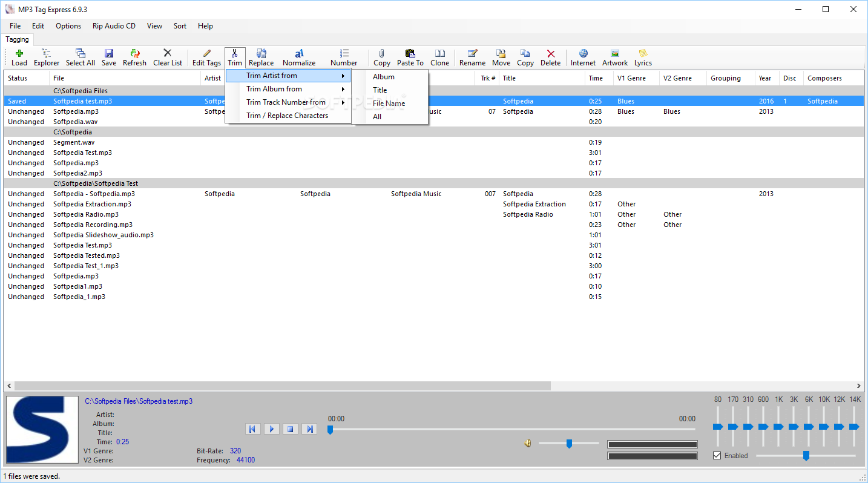Skip to the next track

310,429
